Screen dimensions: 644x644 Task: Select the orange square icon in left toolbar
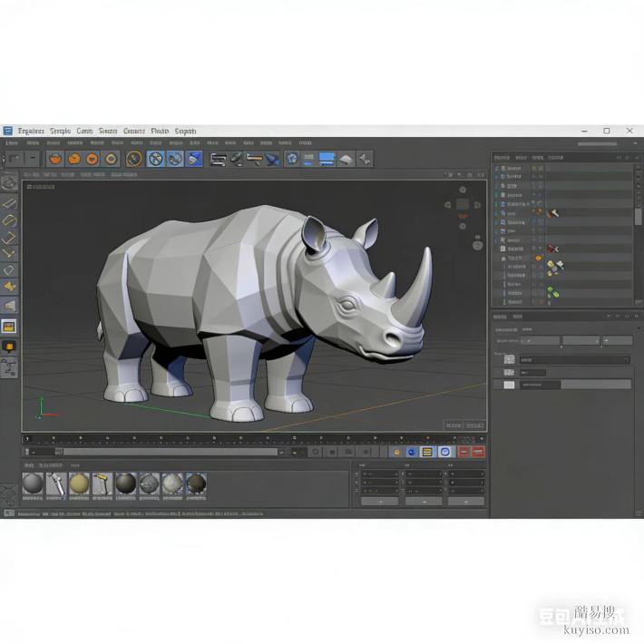(9, 346)
